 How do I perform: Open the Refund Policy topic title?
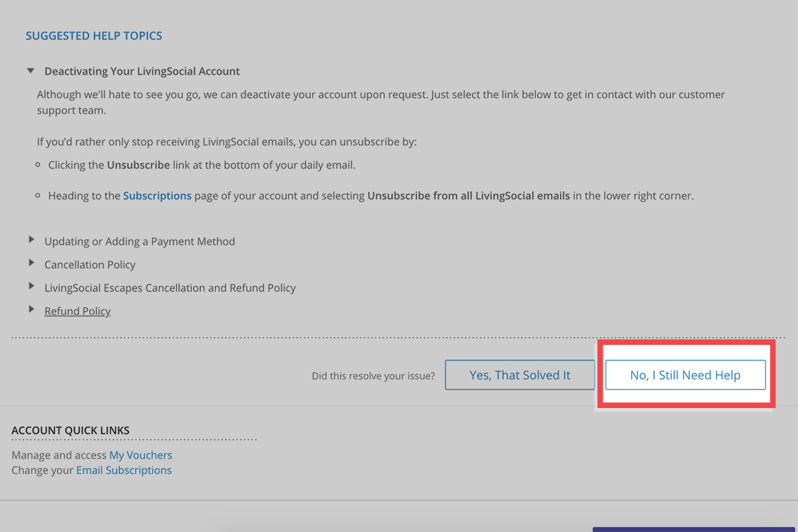coord(78,311)
